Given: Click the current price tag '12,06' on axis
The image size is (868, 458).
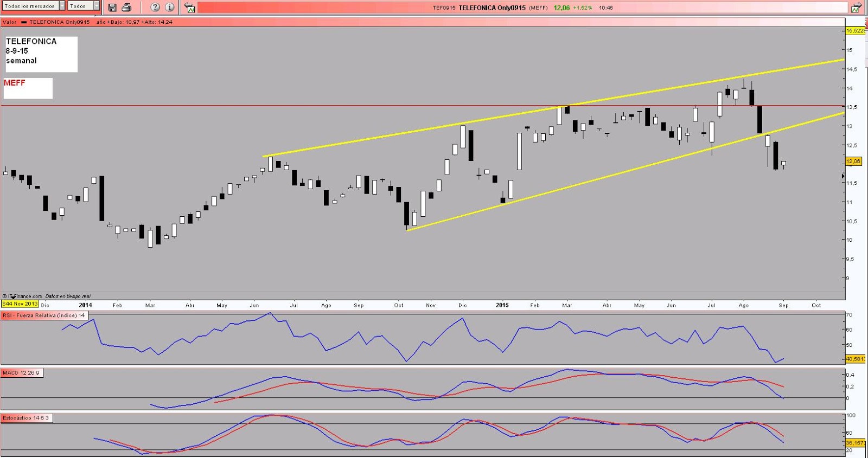Looking at the screenshot, I should click(853, 162).
